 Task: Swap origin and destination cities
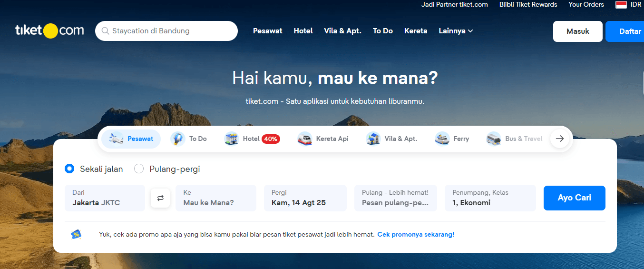(160, 198)
